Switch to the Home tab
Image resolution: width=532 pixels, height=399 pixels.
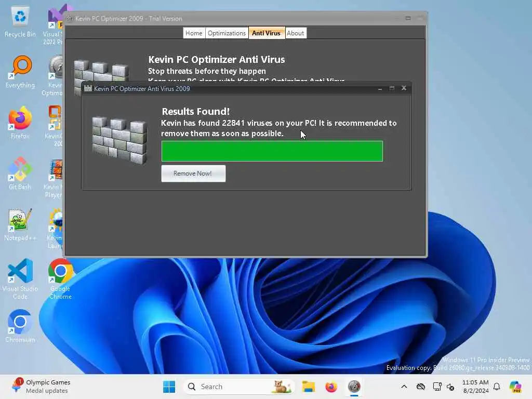pyautogui.click(x=194, y=33)
